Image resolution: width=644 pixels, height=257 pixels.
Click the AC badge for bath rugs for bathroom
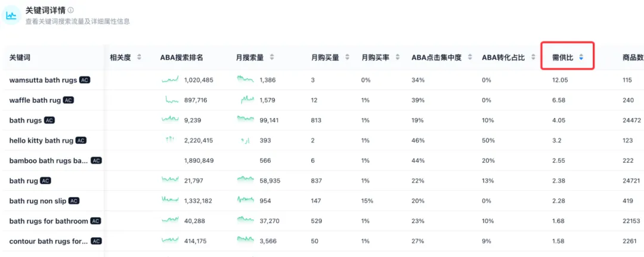coord(95,221)
